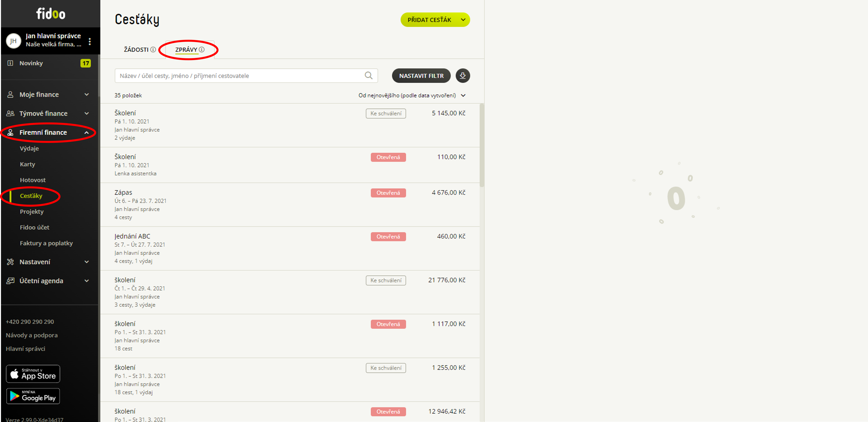
Task: Expand the Moje finance section
Action: coord(87,94)
